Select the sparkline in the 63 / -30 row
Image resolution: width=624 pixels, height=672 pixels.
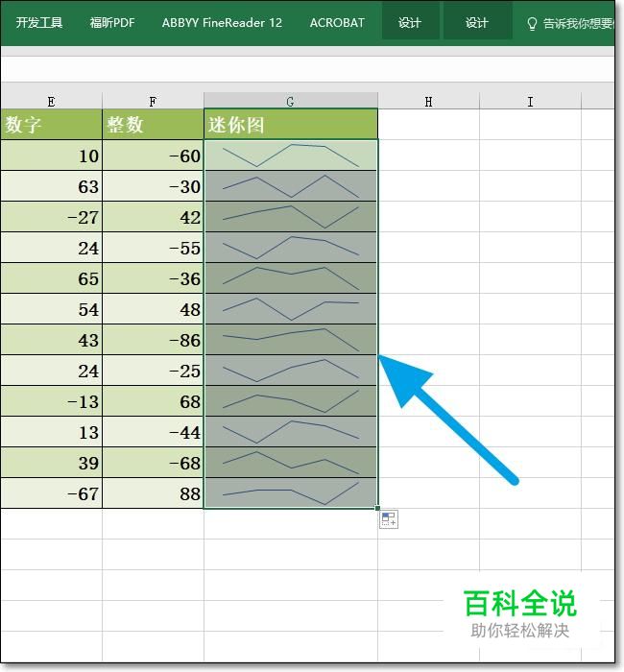pos(291,186)
